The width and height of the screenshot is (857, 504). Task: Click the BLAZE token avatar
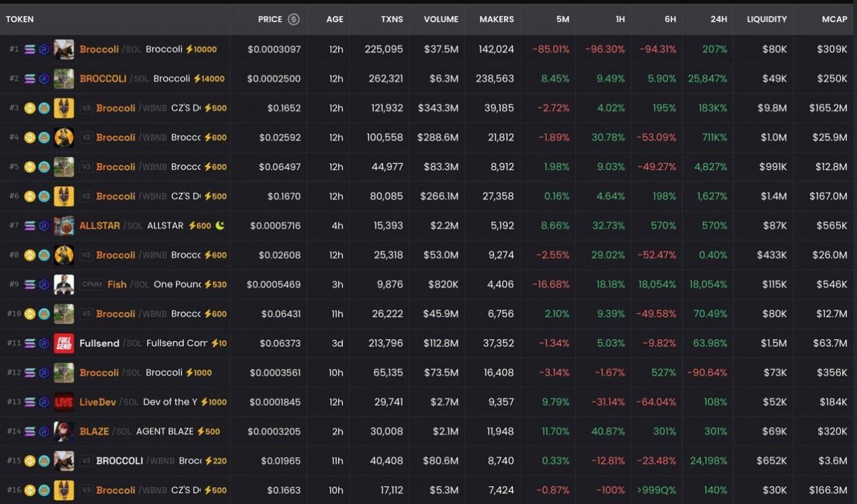pos(64,431)
